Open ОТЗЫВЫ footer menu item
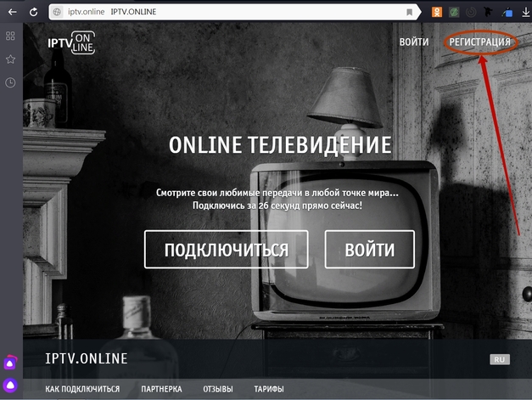This screenshot has width=532, height=400. pyautogui.click(x=218, y=389)
